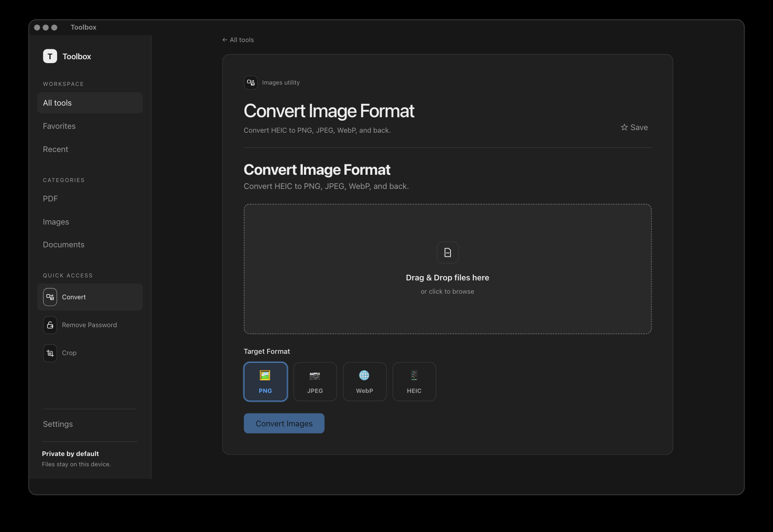This screenshot has width=773, height=532.
Task: Click the Save star icon
Action: (x=624, y=127)
